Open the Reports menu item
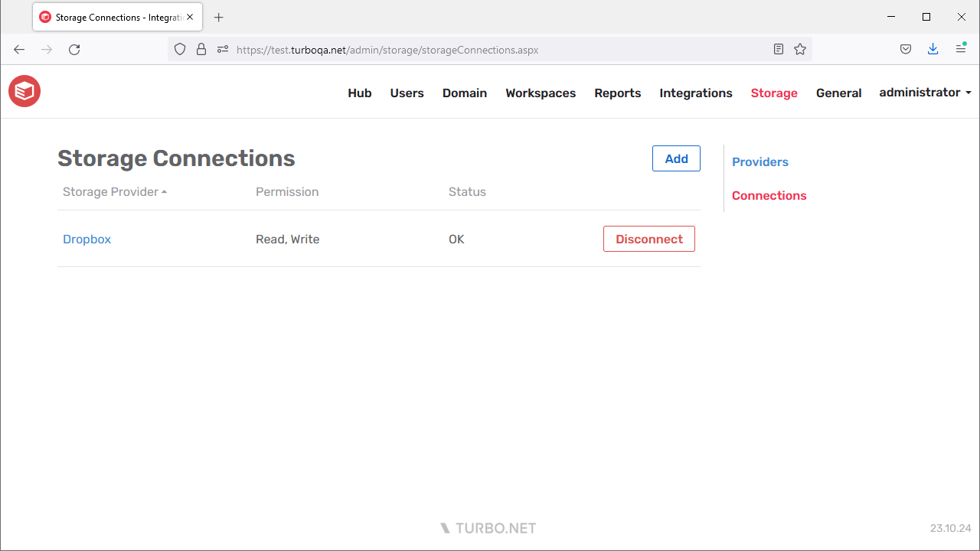The image size is (980, 551). click(x=618, y=93)
